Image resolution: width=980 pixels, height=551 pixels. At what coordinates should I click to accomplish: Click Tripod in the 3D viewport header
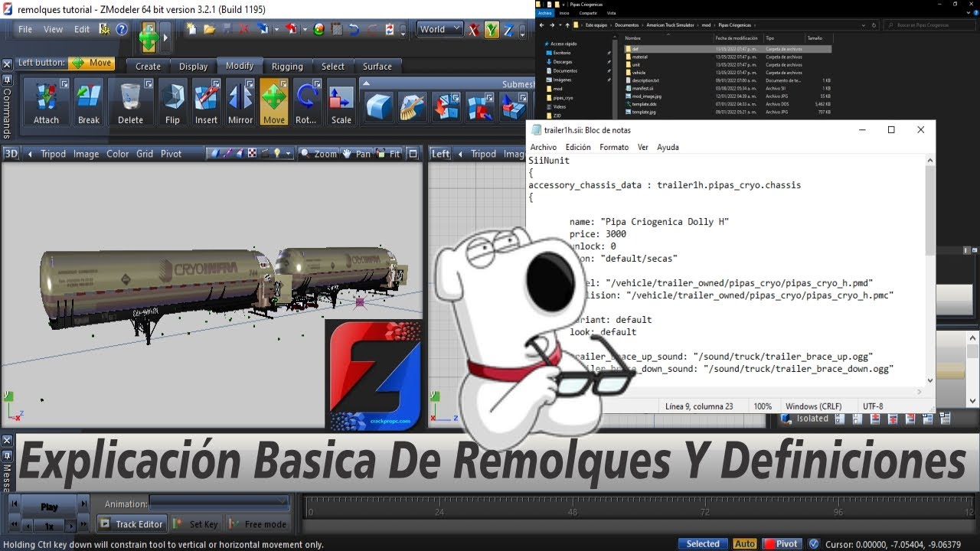pos(53,154)
